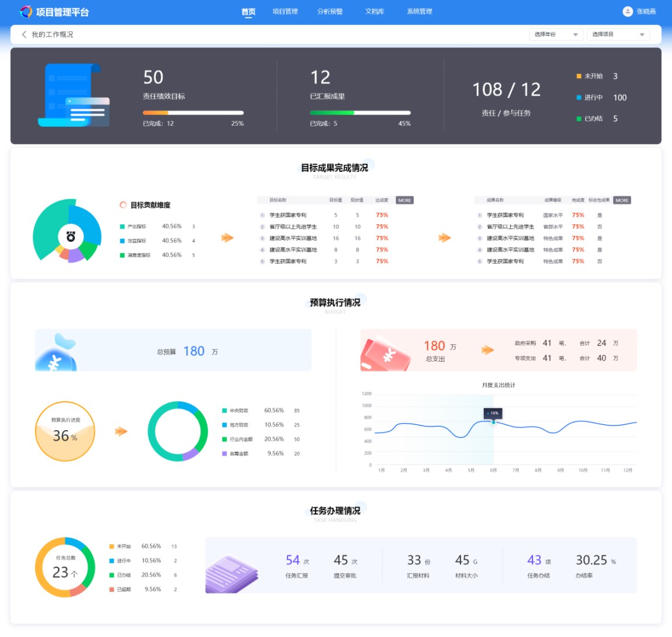Click the platform logo icon
This screenshot has height=637, width=672.
26,12
